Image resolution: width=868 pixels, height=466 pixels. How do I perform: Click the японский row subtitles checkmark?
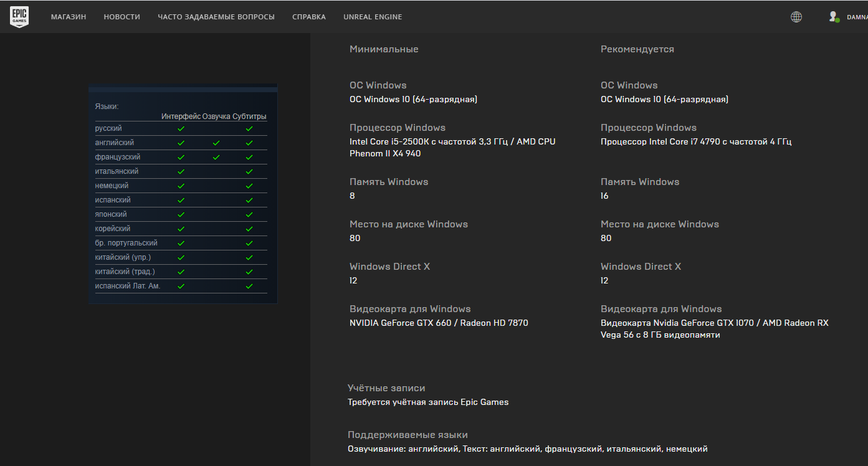[249, 214]
